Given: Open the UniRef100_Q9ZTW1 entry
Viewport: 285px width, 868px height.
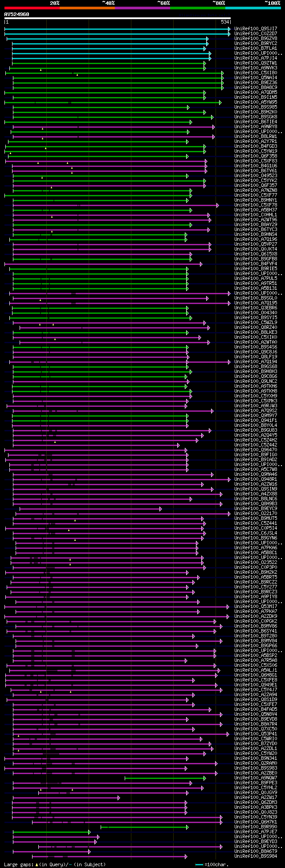Looking at the screenshot, I should pyautogui.click(x=256, y=63).
